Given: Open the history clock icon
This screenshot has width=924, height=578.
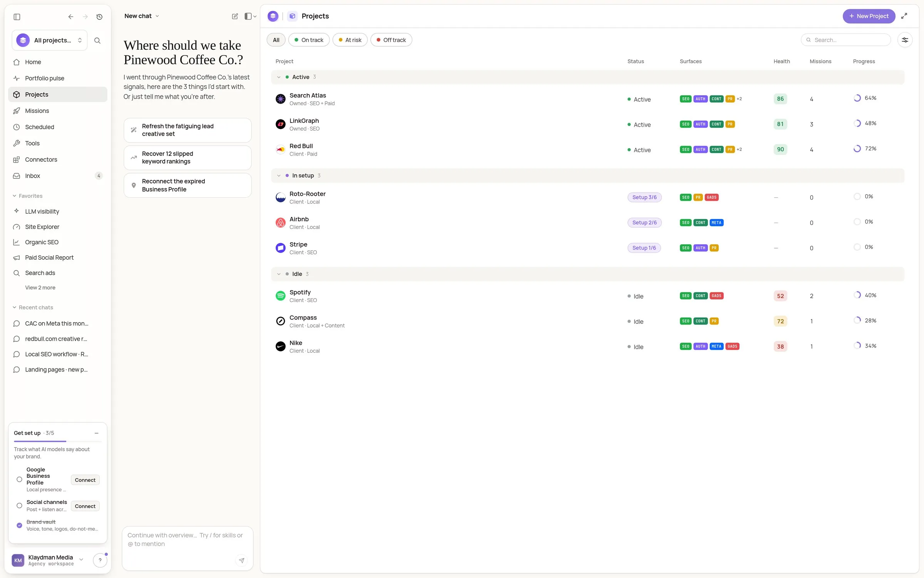Looking at the screenshot, I should [x=99, y=17].
